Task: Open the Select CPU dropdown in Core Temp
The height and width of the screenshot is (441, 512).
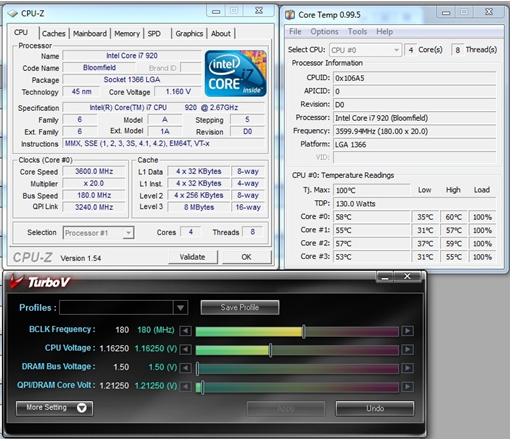Action: point(396,50)
